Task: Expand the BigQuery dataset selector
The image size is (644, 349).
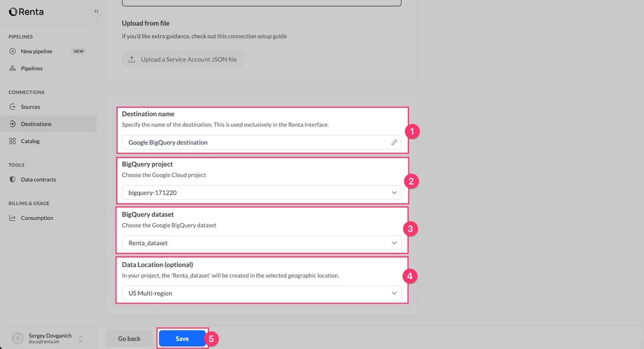Action: click(x=394, y=243)
